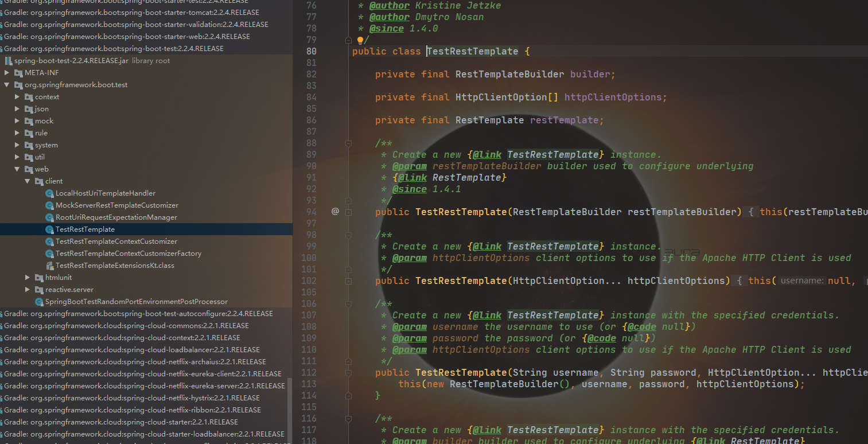Click the TestRestTemplateContextCustomizer class icon
The image size is (868, 444).
coord(49,242)
